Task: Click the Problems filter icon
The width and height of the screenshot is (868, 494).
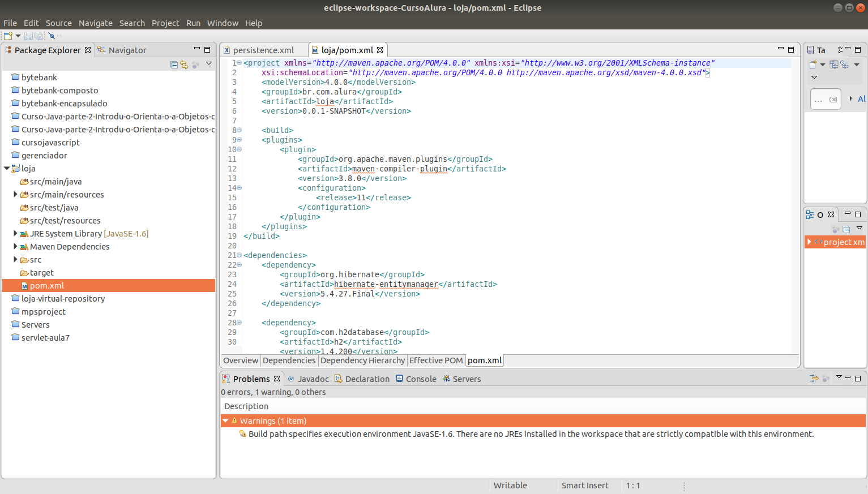Action: (x=814, y=378)
